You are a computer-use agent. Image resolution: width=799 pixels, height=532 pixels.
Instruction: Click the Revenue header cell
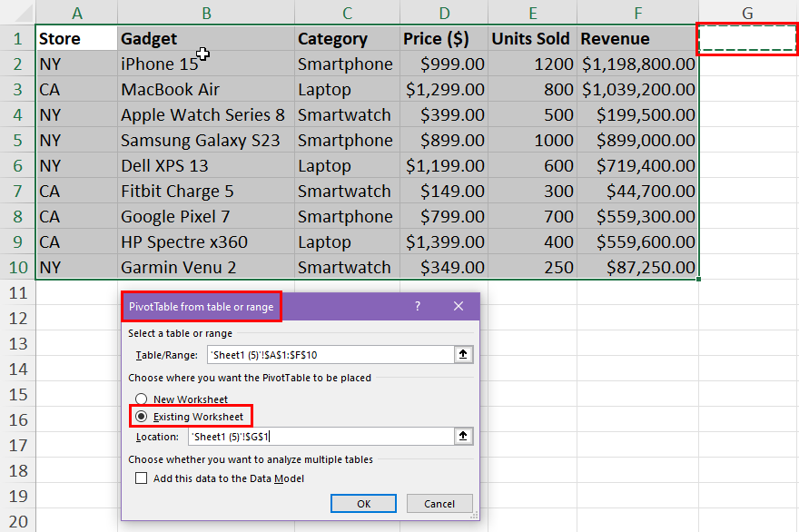638,38
